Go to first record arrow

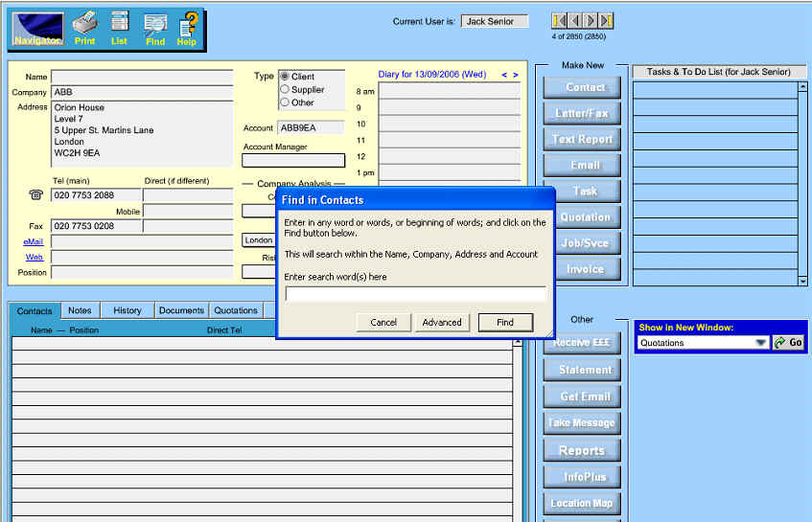[559, 21]
